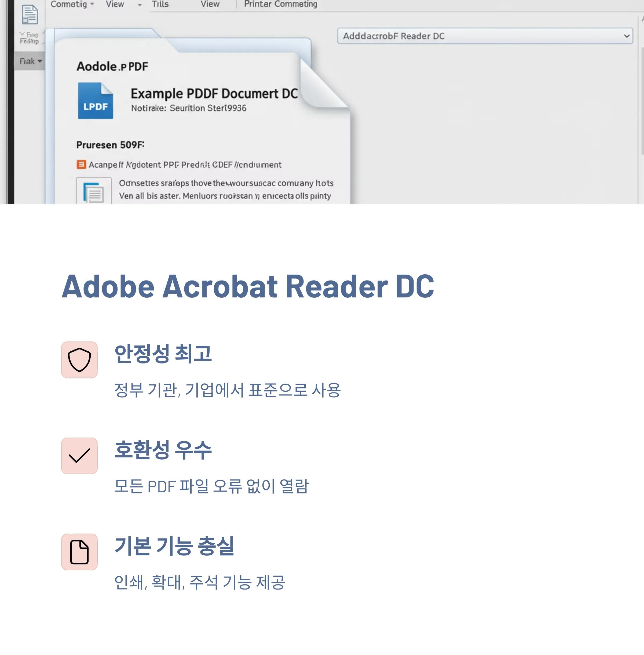The width and height of the screenshot is (644, 655).
Task: Open the blue LPDF file icon
Action: pos(95,101)
